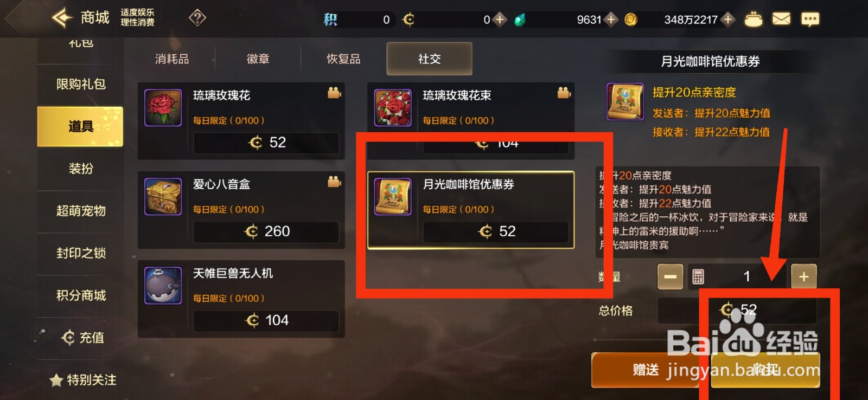The height and width of the screenshot is (400, 868).
Task: Open the chat speech bubble icon
Action: (x=810, y=20)
